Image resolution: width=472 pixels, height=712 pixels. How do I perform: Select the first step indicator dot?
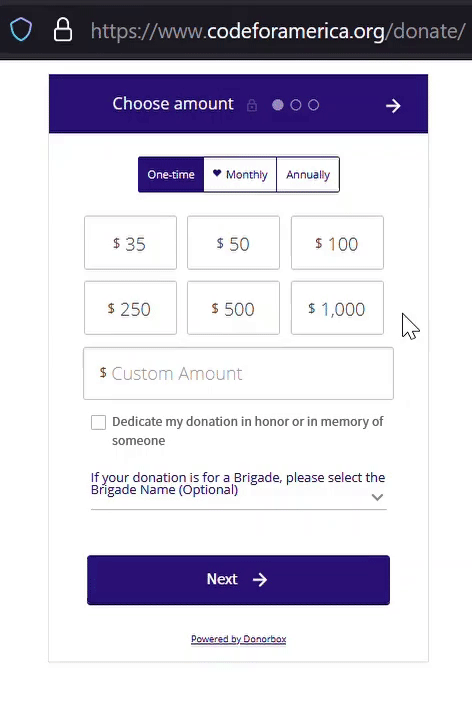coord(278,105)
